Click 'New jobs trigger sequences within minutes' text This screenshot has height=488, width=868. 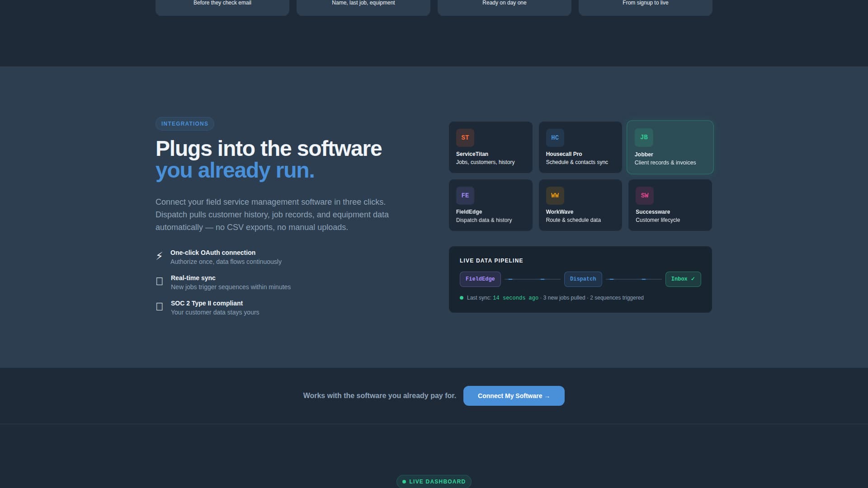click(x=231, y=287)
